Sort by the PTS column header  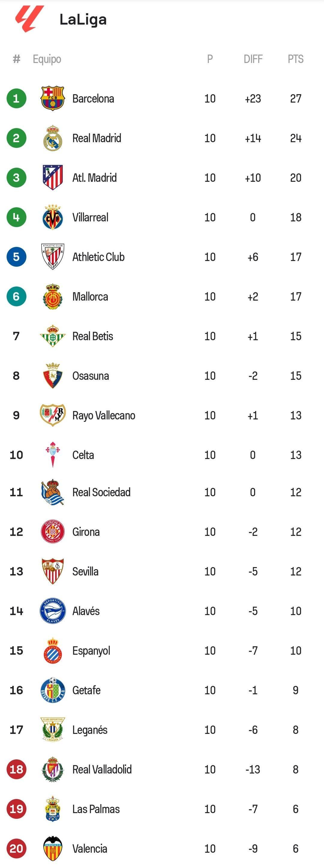point(295,59)
